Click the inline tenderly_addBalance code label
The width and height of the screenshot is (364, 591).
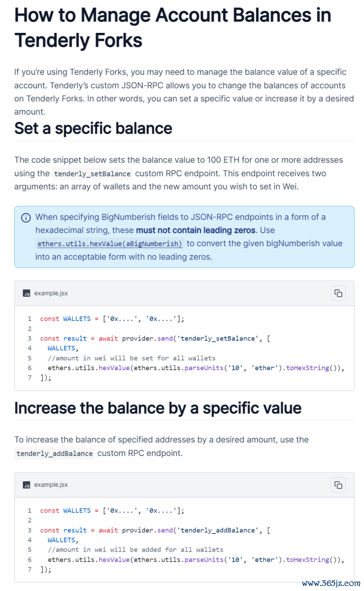coord(55,453)
